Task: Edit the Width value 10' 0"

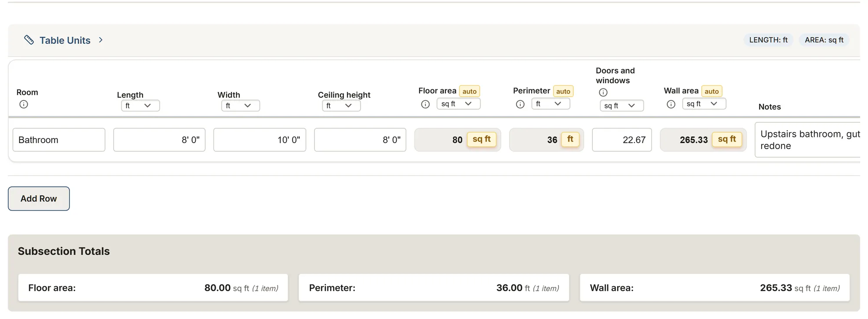Action: pyautogui.click(x=260, y=140)
